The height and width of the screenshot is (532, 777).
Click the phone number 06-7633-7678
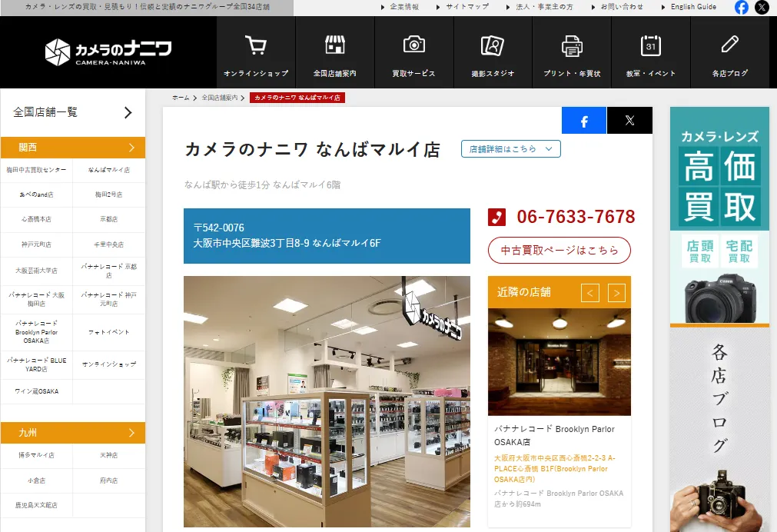(576, 217)
